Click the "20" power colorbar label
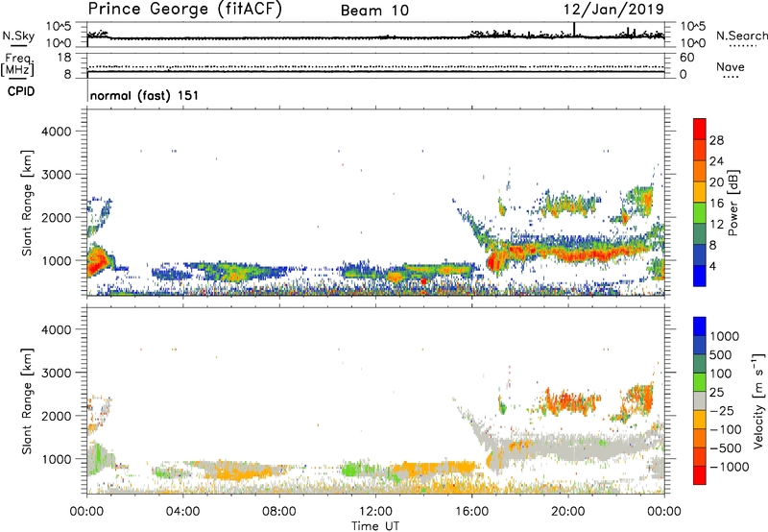Image resolution: width=768 pixels, height=532 pixels. pos(716,182)
